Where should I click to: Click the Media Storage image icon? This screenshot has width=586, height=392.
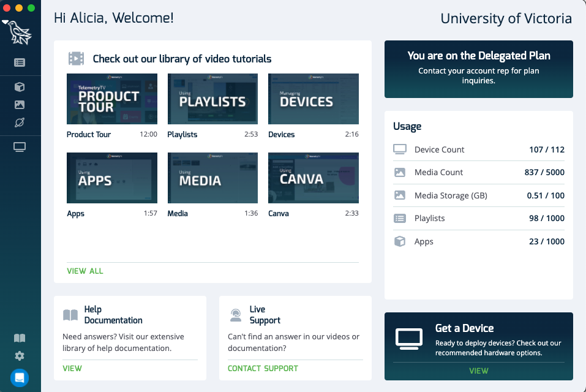click(x=400, y=195)
